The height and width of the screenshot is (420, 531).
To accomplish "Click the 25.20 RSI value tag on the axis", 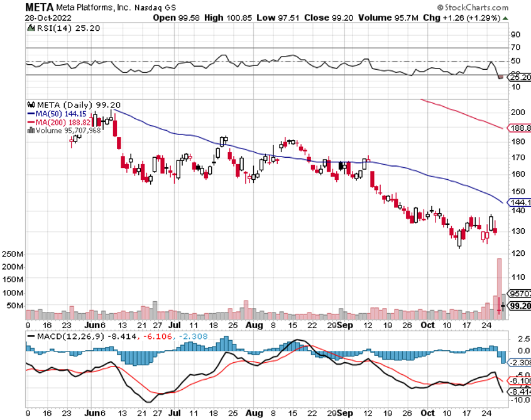I will [x=519, y=77].
